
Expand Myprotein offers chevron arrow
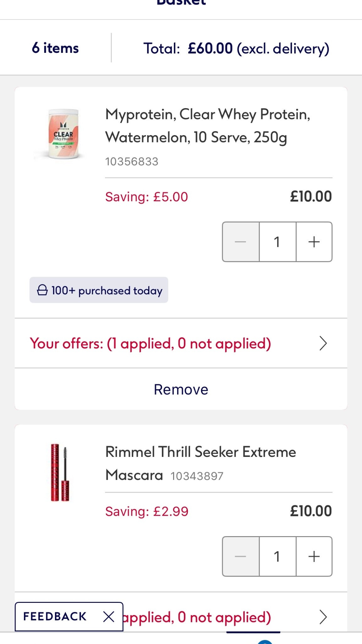pyautogui.click(x=323, y=343)
